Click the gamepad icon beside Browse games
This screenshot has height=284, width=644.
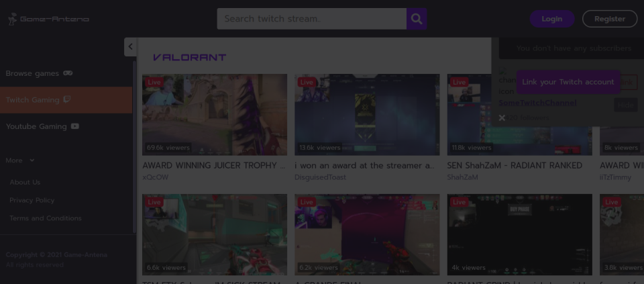(68, 73)
